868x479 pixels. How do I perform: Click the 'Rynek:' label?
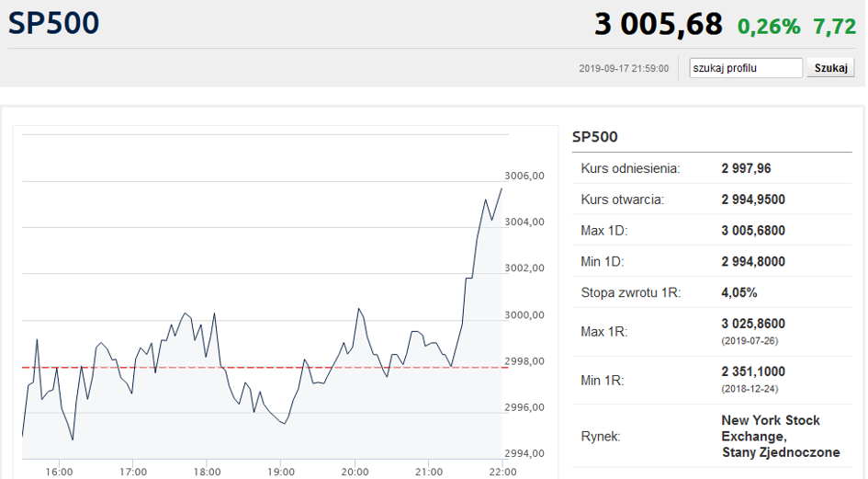[601, 437]
